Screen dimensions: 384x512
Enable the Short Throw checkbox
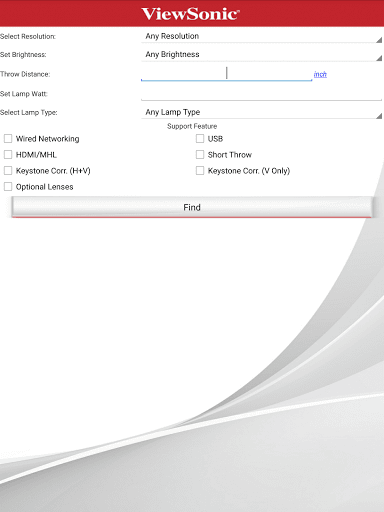pos(200,155)
